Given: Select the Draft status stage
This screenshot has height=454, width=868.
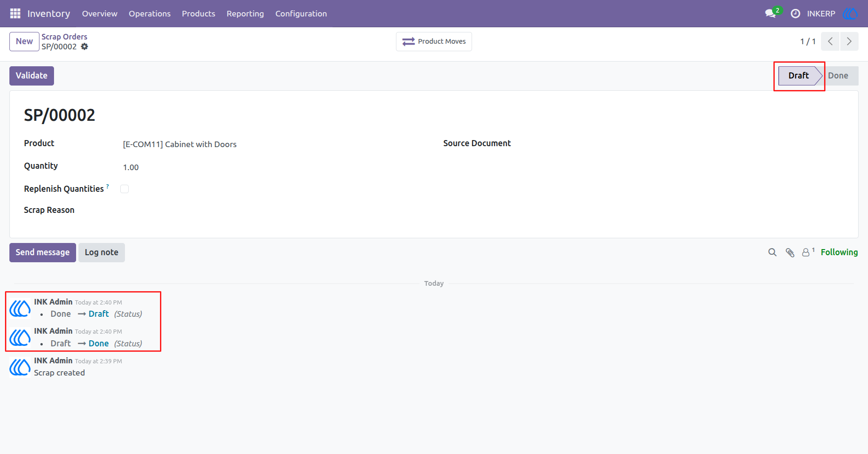Looking at the screenshot, I should (798, 76).
